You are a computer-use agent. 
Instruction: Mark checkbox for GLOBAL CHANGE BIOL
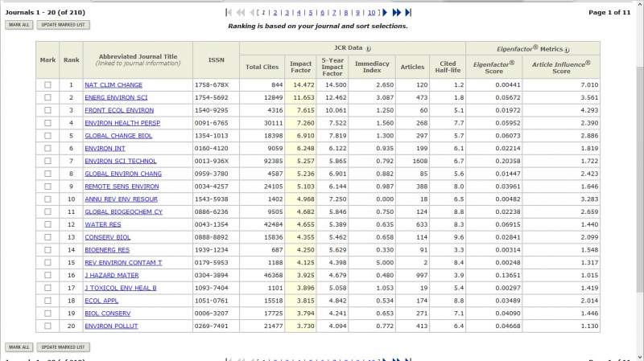(x=47, y=136)
